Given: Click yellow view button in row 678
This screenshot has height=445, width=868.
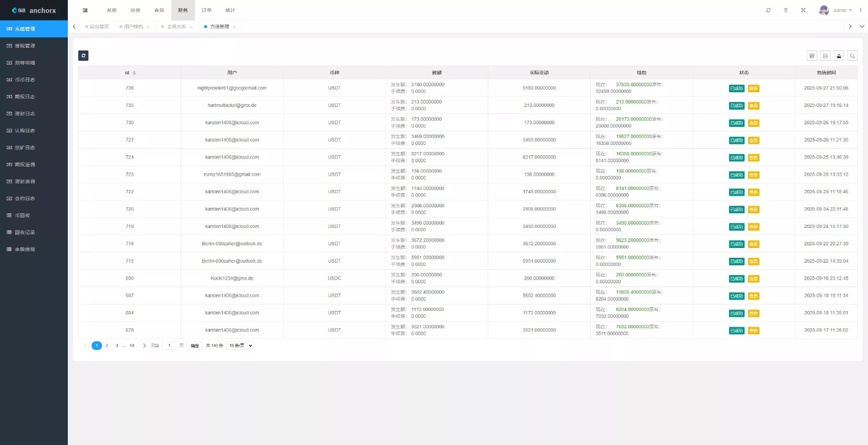Looking at the screenshot, I should [x=754, y=330].
